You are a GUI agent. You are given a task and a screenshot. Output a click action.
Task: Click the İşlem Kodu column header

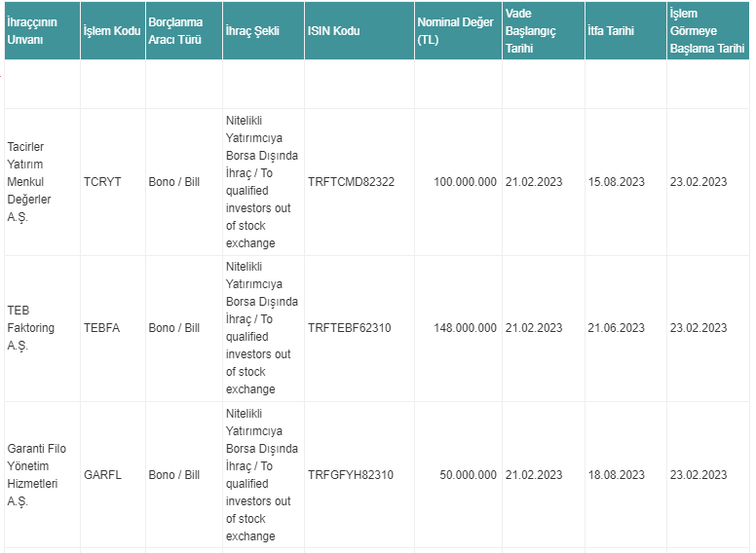[113, 31]
